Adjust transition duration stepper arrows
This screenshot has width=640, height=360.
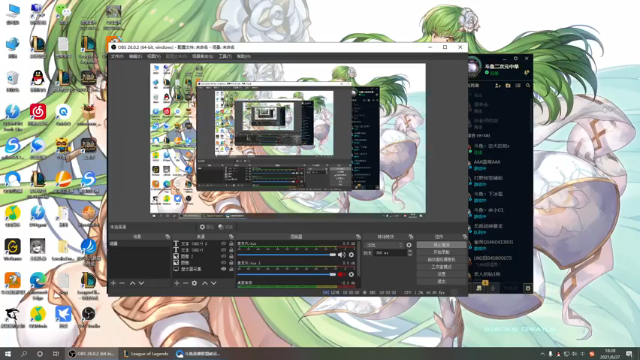tap(410, 253)
